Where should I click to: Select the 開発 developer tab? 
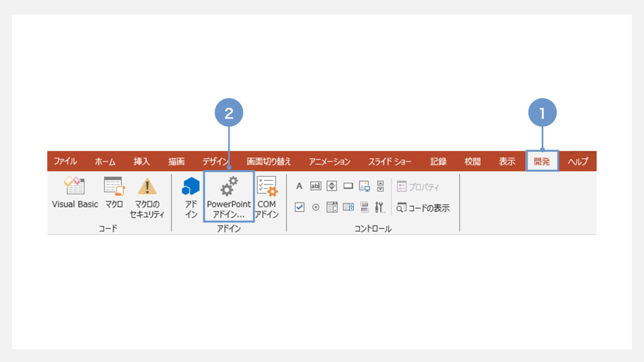tap(542, 161)
